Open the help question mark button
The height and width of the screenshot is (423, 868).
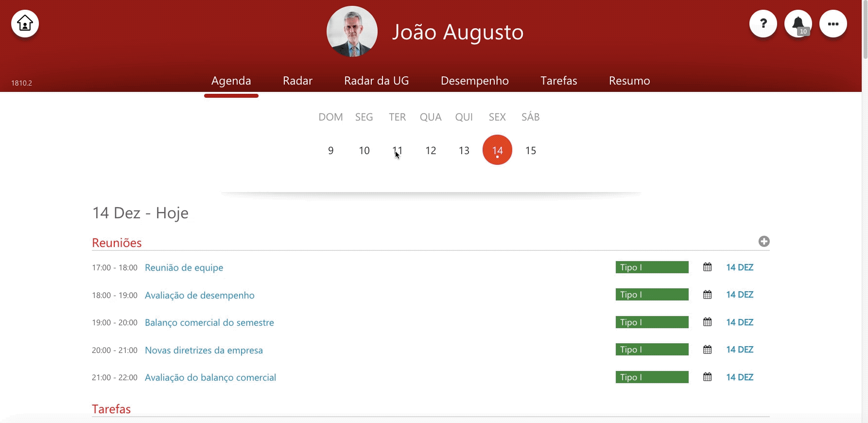[763, 23]
